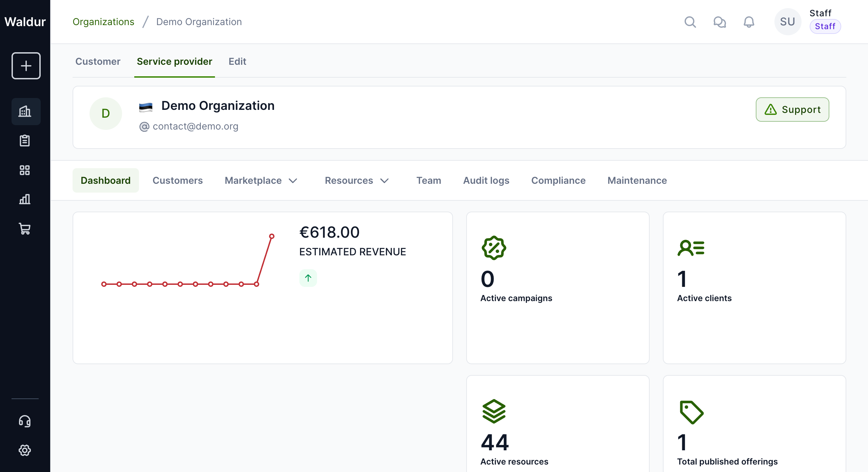Image resolution: width=868 pixels, height=472 pixels.
Task: Open the clipboard icon in sidebar
Action: pyautogui.click(x=25, y=140)
